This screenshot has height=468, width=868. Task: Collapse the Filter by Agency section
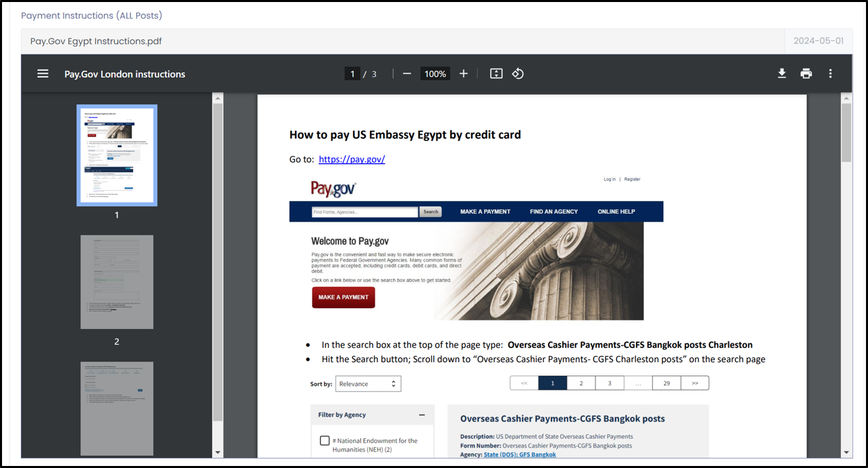click(x=422, y=415)
